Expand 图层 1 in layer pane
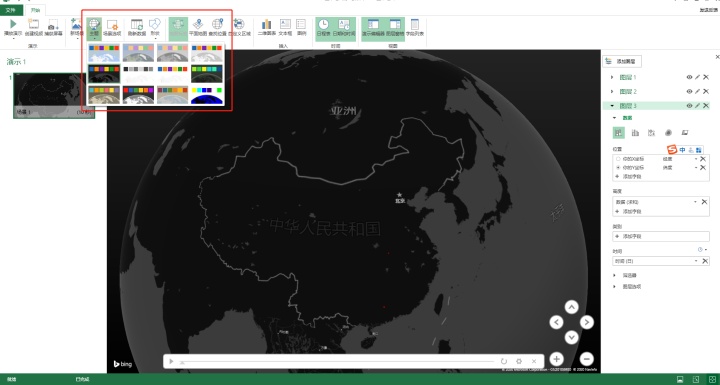Image resolution: width=720 pixels, height=385 pixels. [612, 77]
